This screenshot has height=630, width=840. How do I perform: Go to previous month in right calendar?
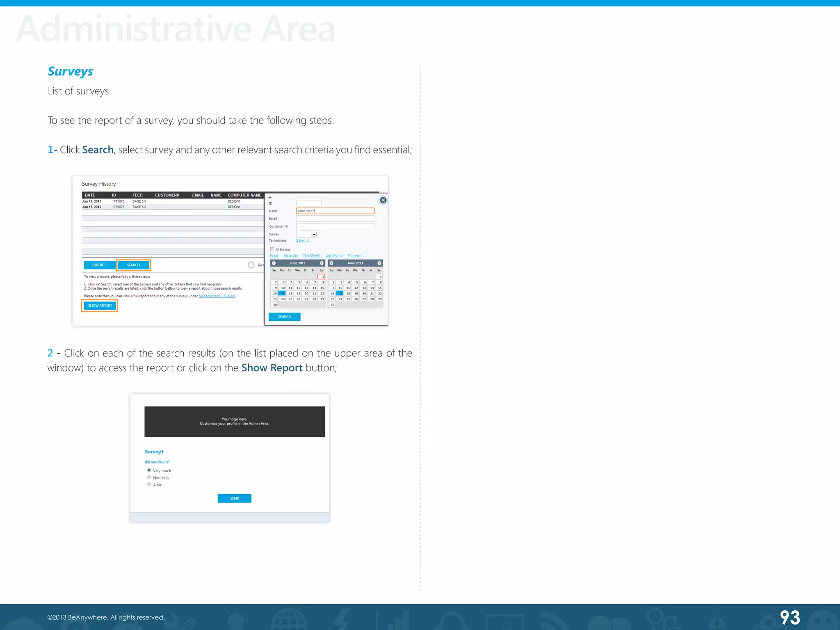coord(331,263)
